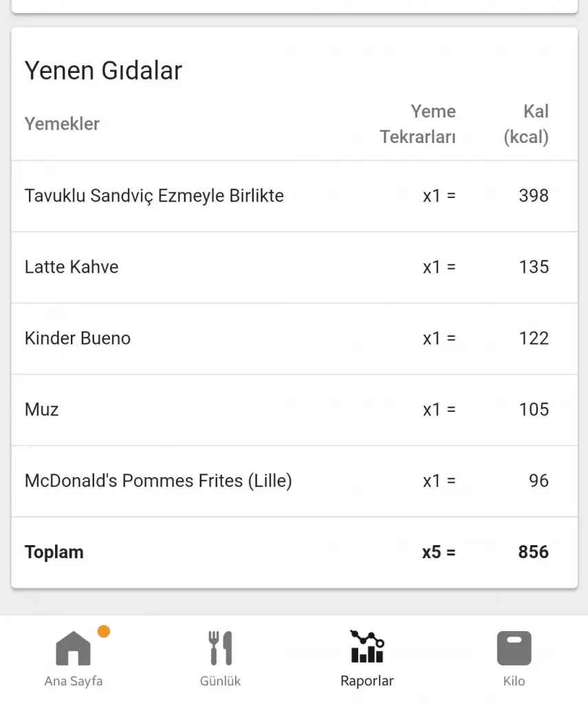Tap the Kinder Bueno food row
The height and width of the screenshot is (704, 588).
click(78, 338)
